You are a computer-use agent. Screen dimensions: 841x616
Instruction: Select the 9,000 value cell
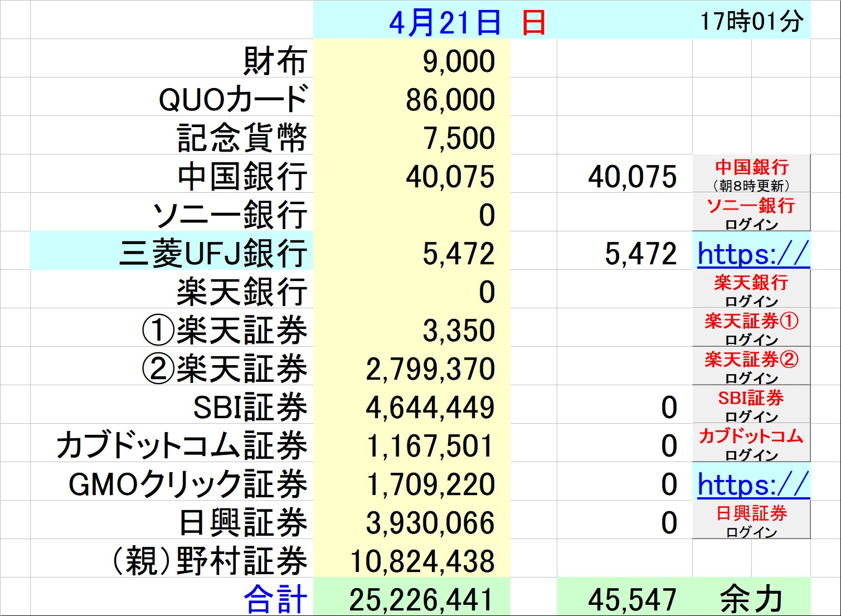tap(412, 58)
